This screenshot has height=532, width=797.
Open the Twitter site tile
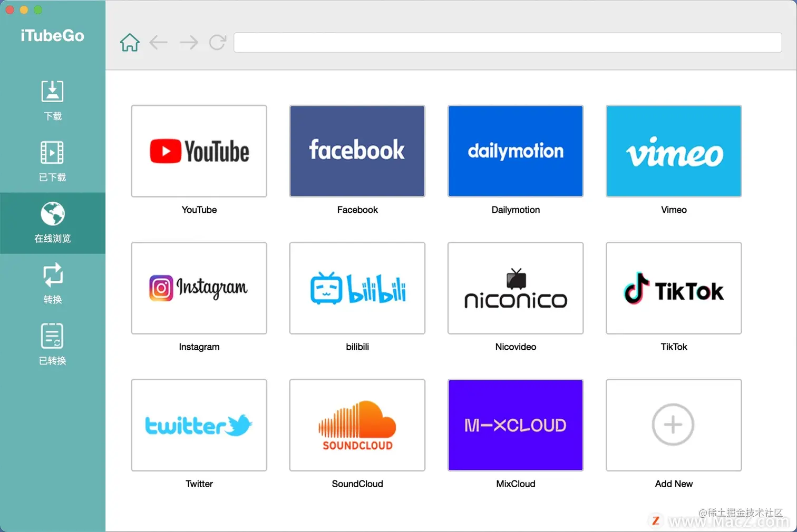click(x=199, y=425)
